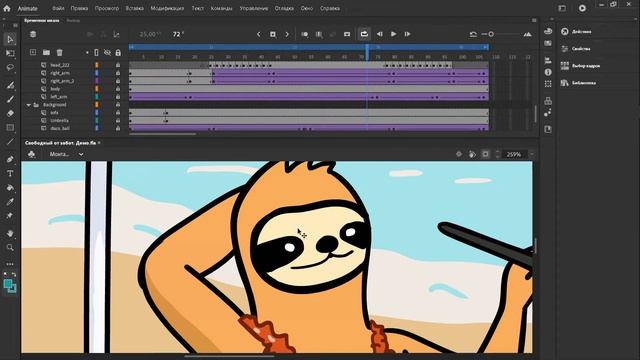Open layer depth view stack icon
Image resolution: width=640 pixels, height=360 pixels.
(33, 34)
